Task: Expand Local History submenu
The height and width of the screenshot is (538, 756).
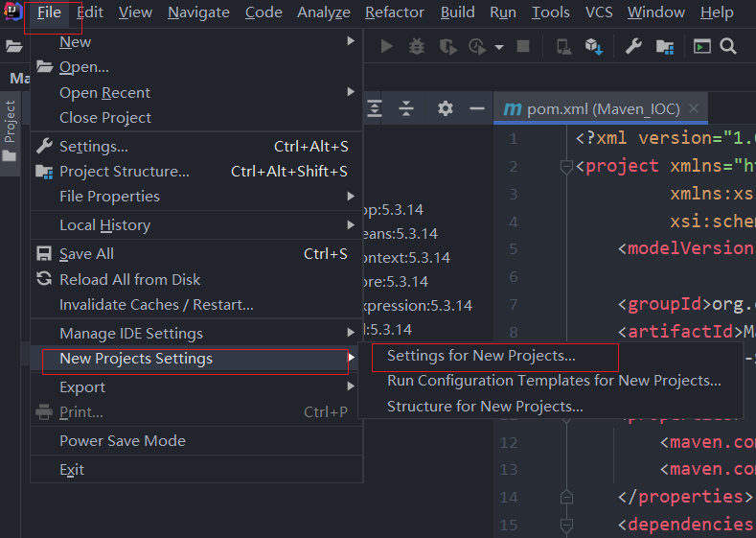Action: (196, 224)
